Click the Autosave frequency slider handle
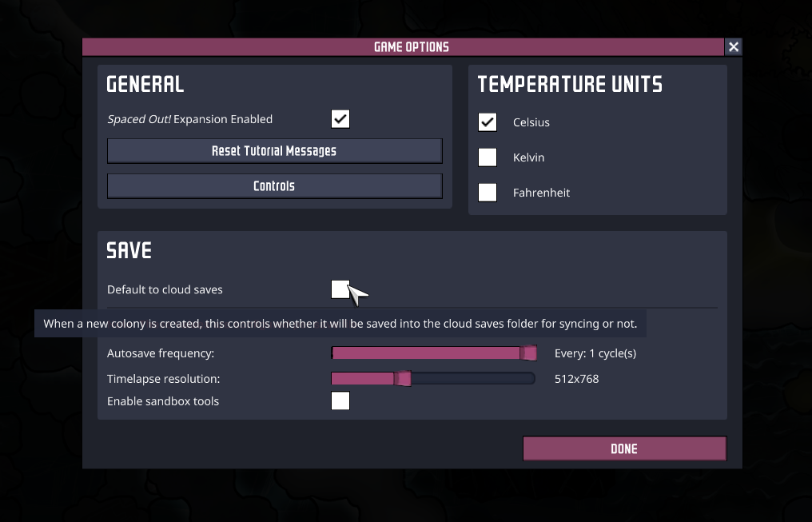Screen dimensions: 812x522 pyautogui.click(x=528, y=353)
